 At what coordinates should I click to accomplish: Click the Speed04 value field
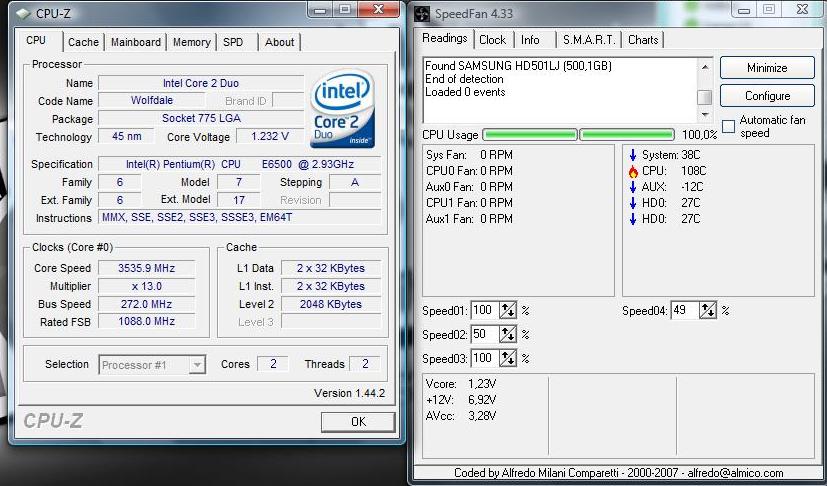point(685,310)
